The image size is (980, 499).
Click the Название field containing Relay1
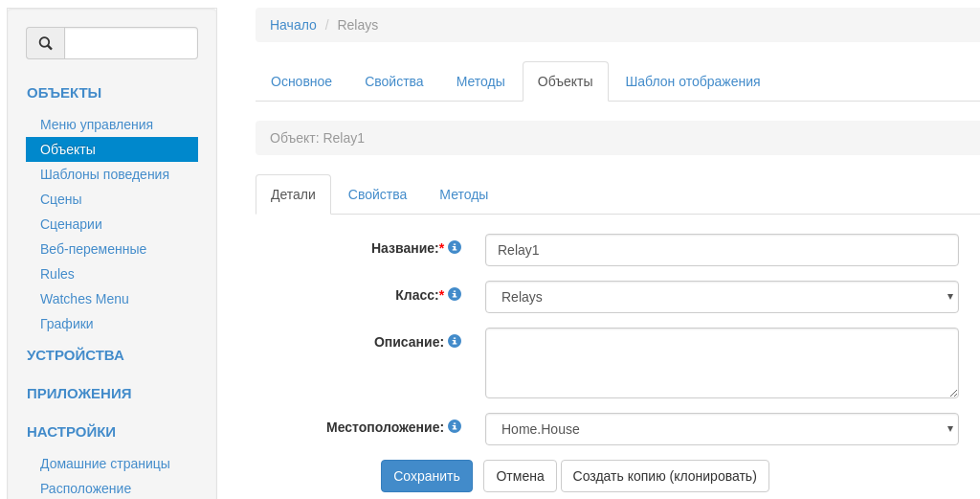click(721, 250)
